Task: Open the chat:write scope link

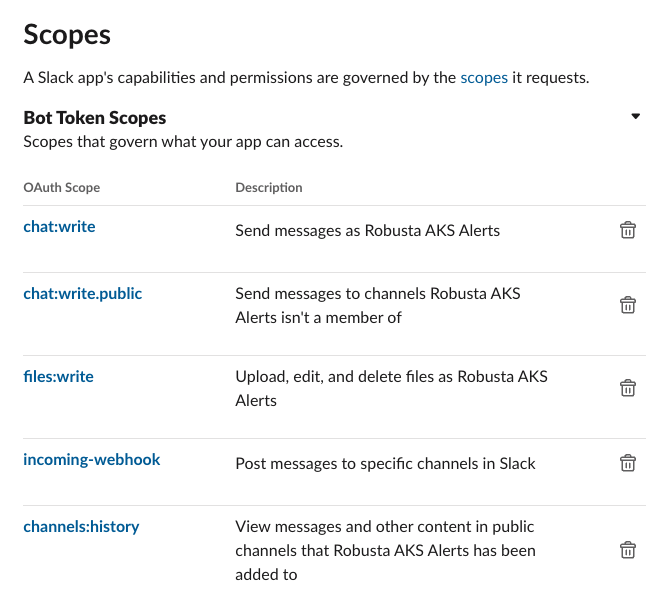Action: 59,227
